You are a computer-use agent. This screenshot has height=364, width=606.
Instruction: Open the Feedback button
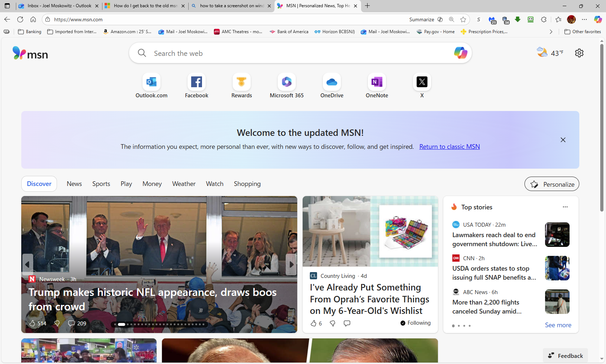point(565,356)
